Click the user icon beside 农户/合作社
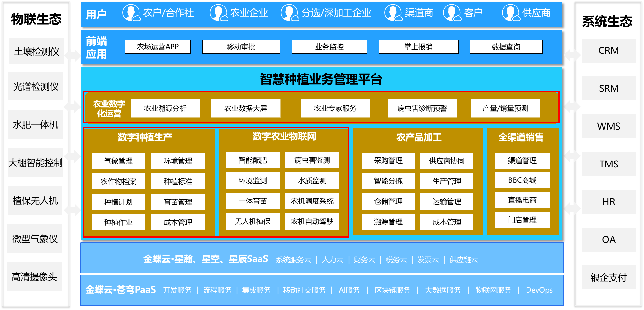Viewport: 644px width, 310px height. (131, 13)
